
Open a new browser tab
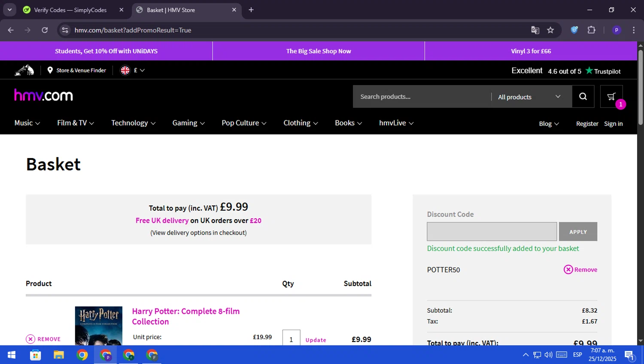tap(251, 10)
